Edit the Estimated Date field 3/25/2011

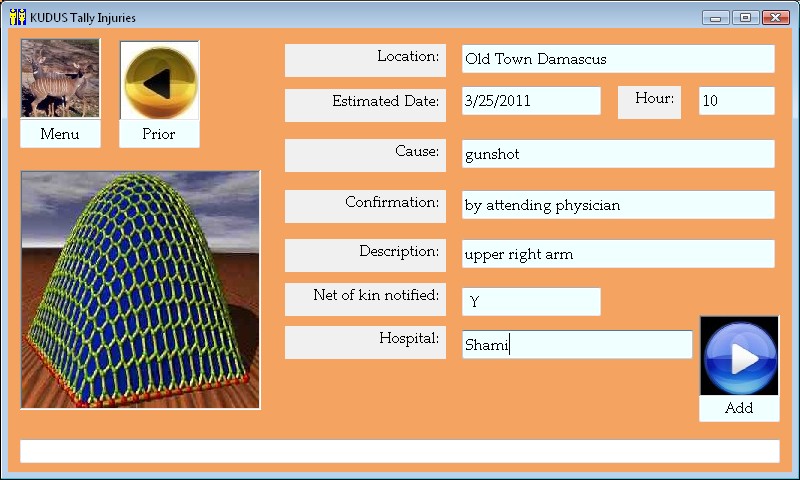pos(531,100)
